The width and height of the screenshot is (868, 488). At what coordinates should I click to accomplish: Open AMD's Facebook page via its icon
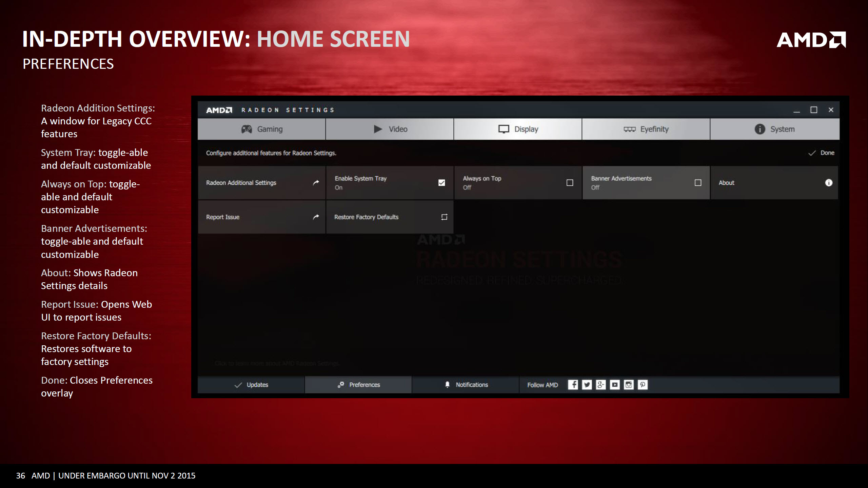coord(574,385)
